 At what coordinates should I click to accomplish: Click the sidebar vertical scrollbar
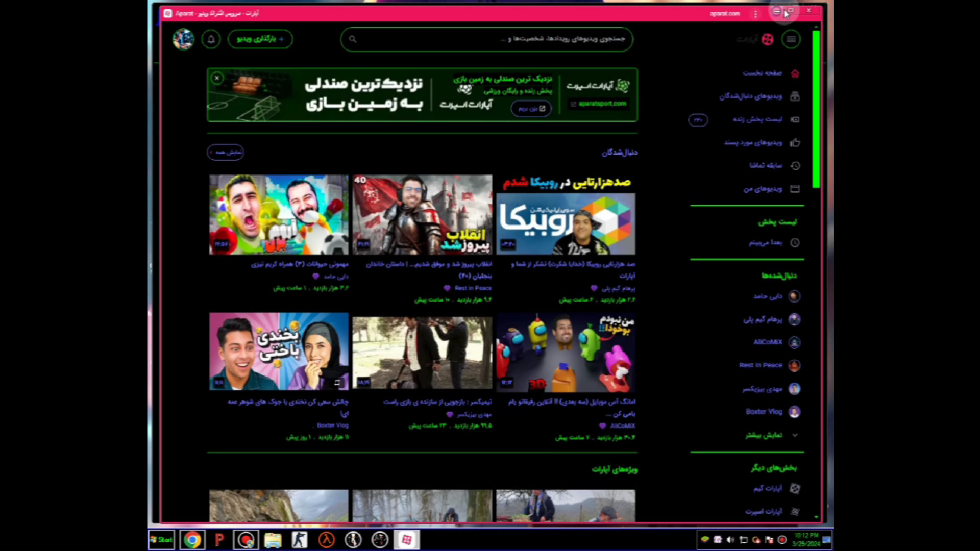point(816,109)
